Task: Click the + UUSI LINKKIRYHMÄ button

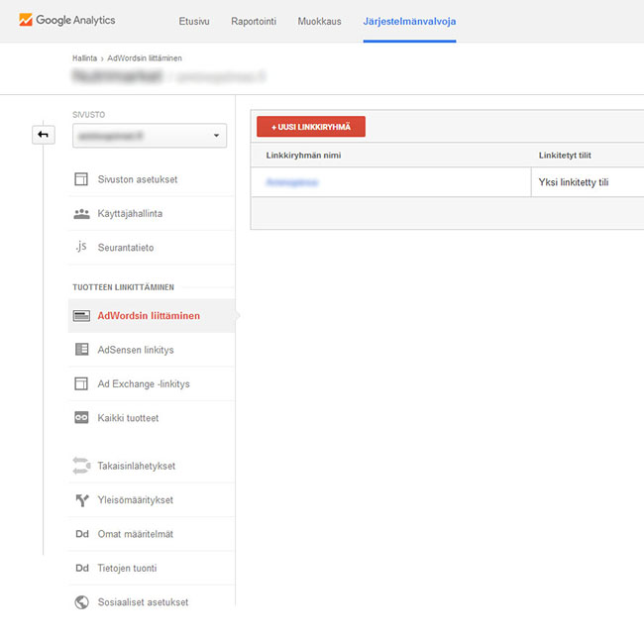Action: point(311,127)
